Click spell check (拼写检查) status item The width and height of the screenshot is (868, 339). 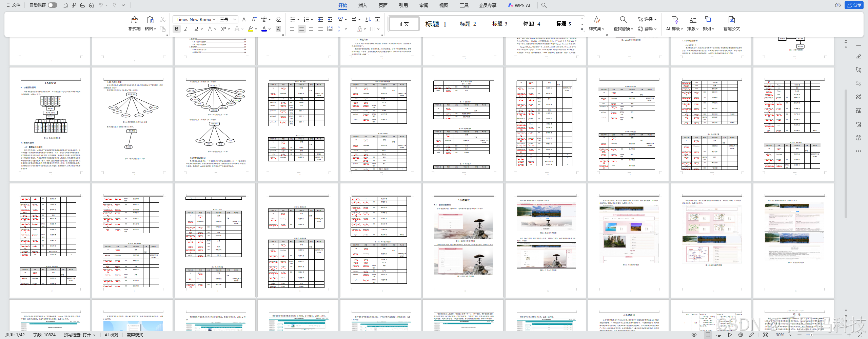click(x=80, y=335)
